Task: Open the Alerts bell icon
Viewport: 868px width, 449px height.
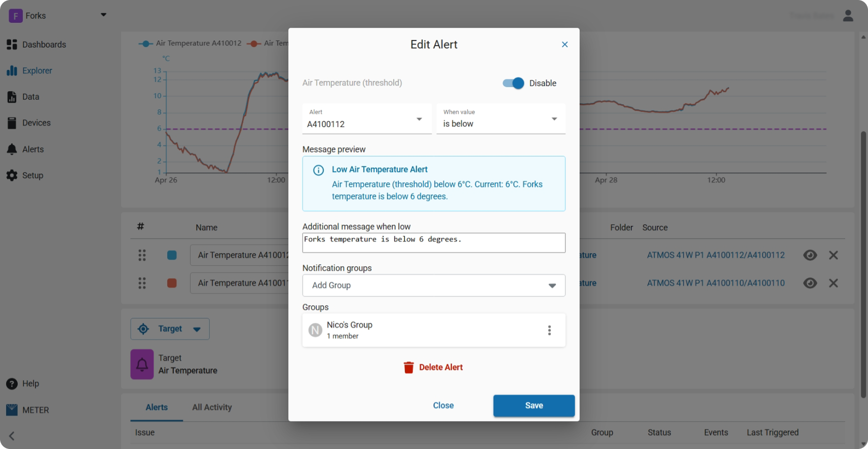Action: [12, 149]
